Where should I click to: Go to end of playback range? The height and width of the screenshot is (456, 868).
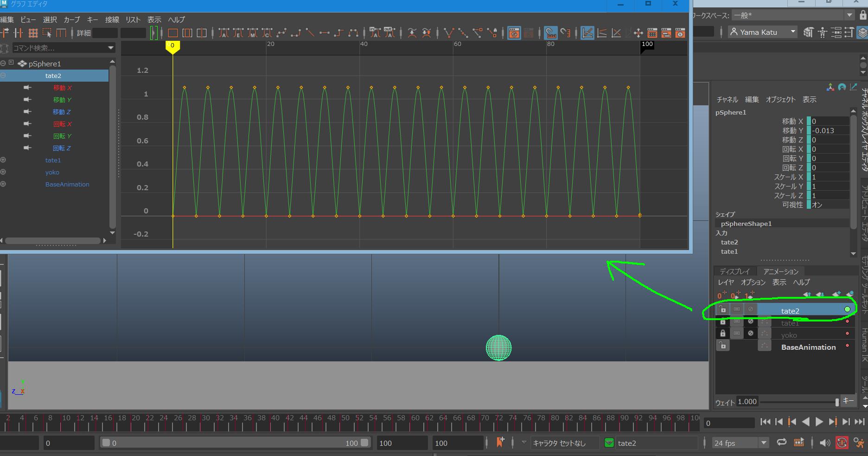(x=860, y=422)
